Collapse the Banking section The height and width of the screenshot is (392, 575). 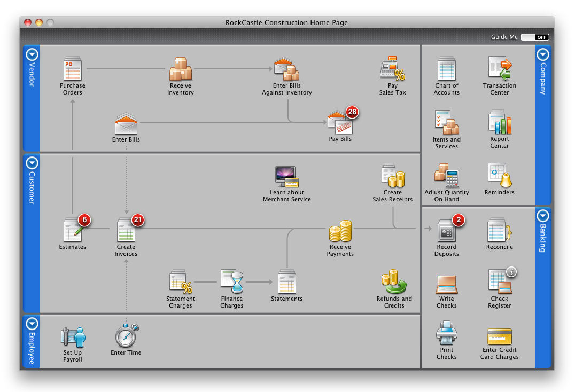(542, 216)
